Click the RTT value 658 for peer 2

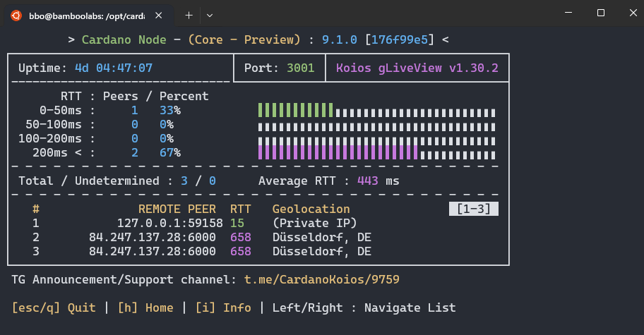241,238
